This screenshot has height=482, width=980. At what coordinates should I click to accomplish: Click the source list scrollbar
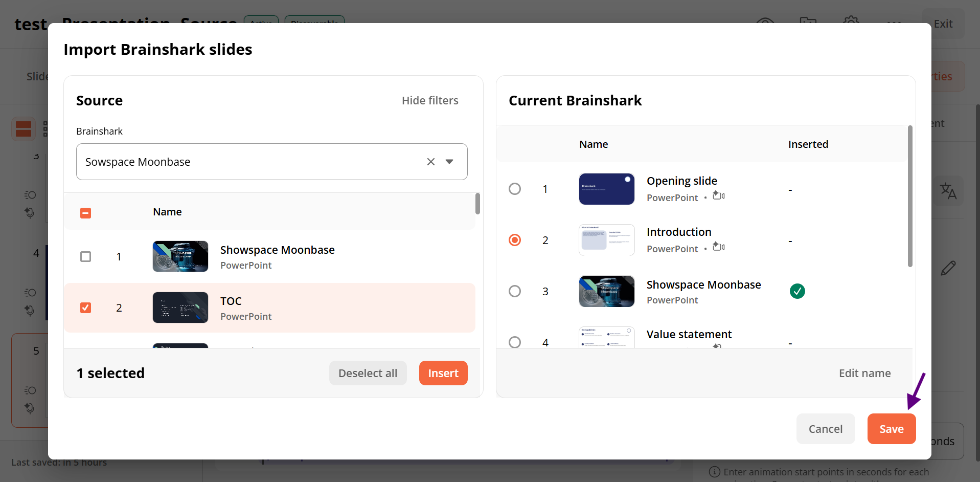477,204
